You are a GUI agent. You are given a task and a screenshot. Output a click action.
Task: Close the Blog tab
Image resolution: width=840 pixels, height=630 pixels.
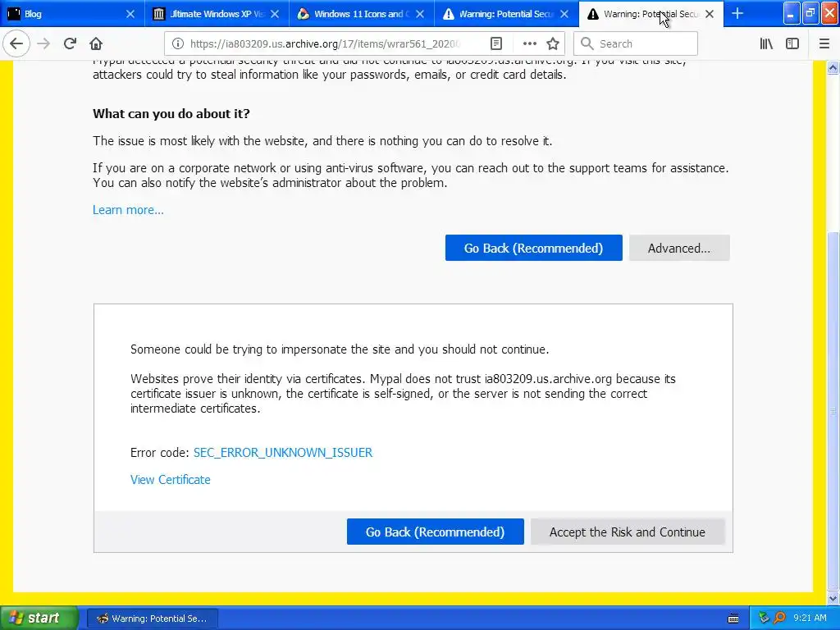[x=130, y=14]
